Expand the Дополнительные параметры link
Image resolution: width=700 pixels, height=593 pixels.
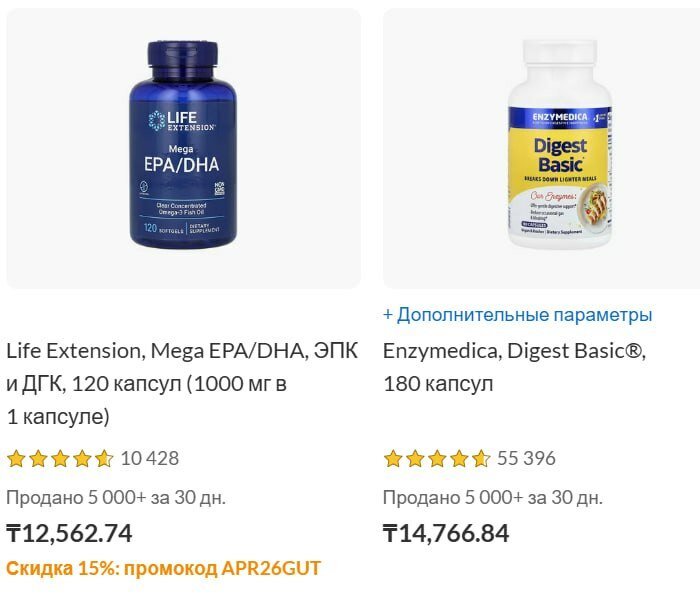pos(518,315)
